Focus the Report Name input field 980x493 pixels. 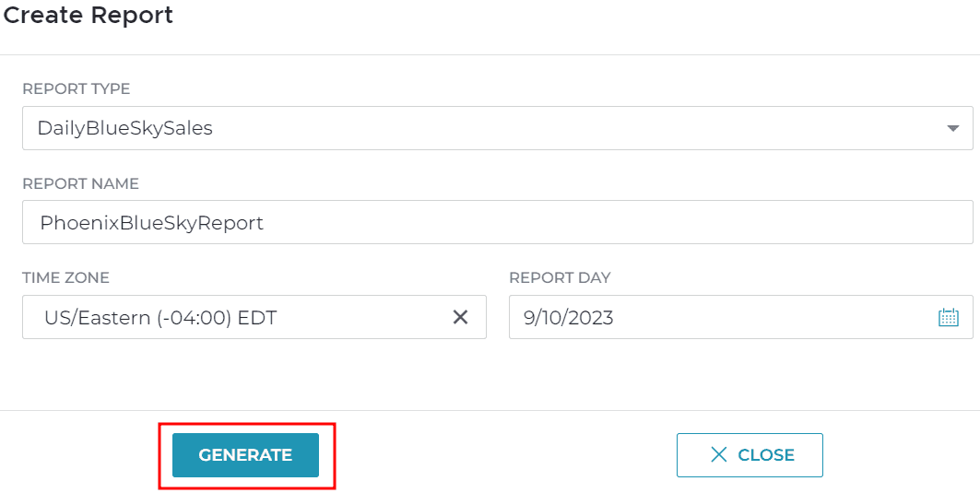(x=498, y=222)
